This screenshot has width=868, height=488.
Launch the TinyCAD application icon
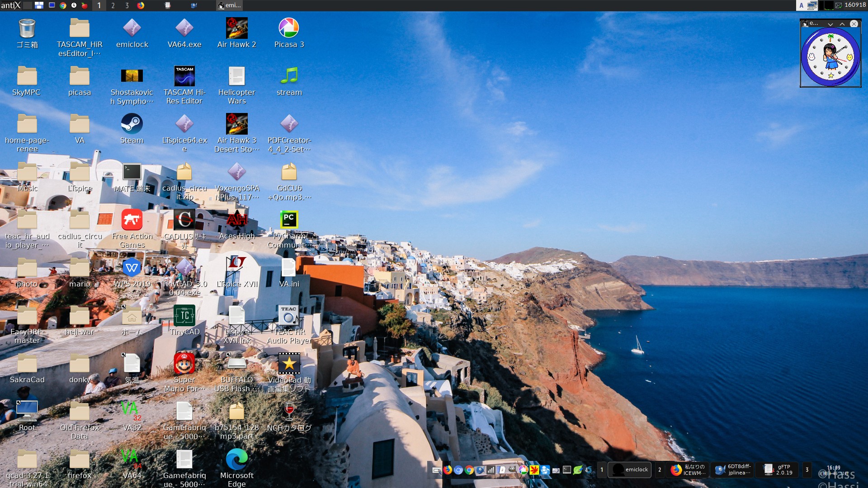[x=184, y=315]
